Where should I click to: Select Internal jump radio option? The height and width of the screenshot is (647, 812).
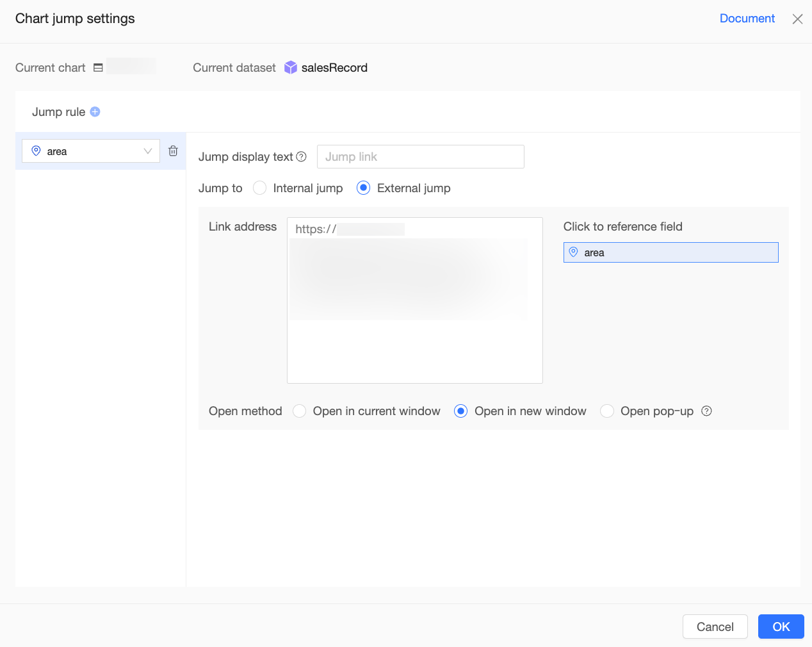coord(259,188)
